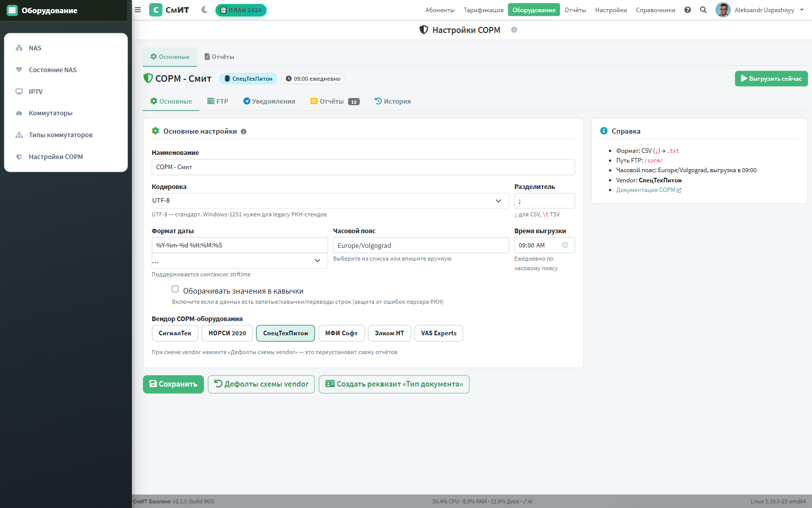This screenshot has height=508, width=812.
Task: Click Дефолты схемы vendor button
Action: pyautogui.click(x=261, y=384)
